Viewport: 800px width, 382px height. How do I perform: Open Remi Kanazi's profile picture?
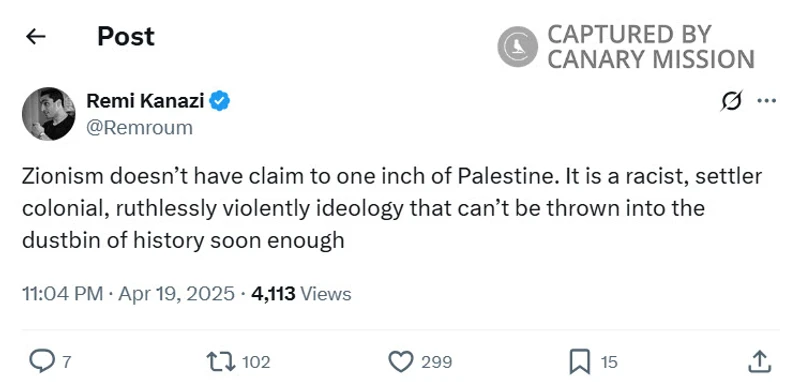click(x=48, y=113)
